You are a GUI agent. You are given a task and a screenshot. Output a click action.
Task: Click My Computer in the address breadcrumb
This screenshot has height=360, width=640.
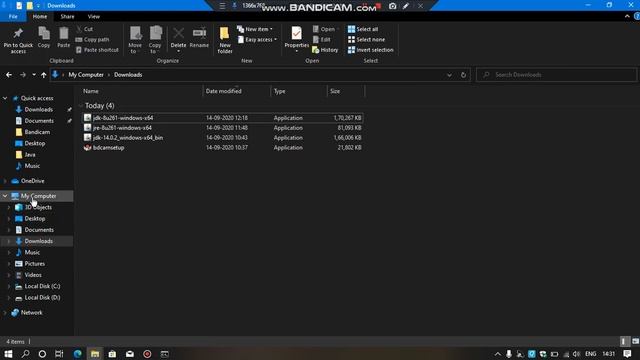(86, 75)
